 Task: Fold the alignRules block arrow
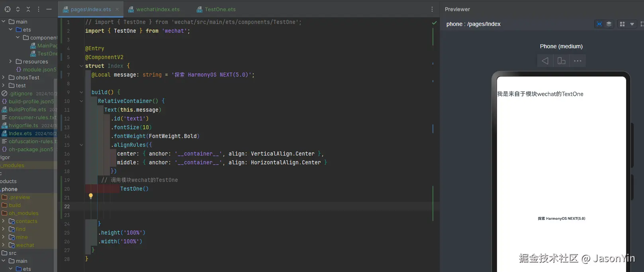click(81, 145)
